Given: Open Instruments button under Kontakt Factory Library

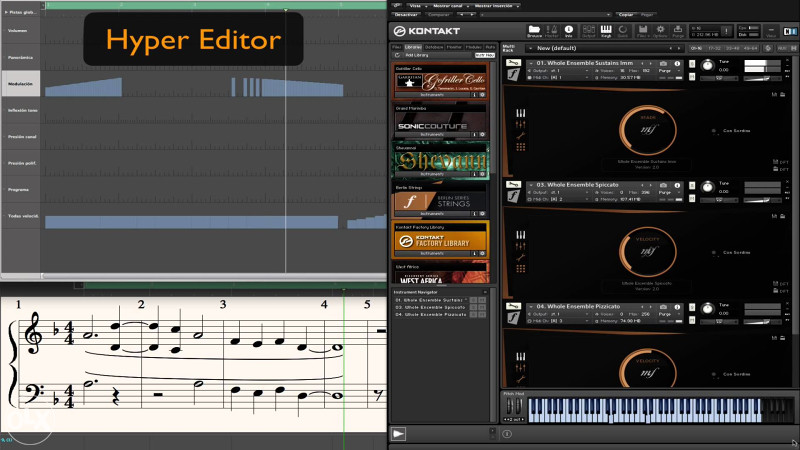Looking at the screenshot, I should [x=432, y=253].
